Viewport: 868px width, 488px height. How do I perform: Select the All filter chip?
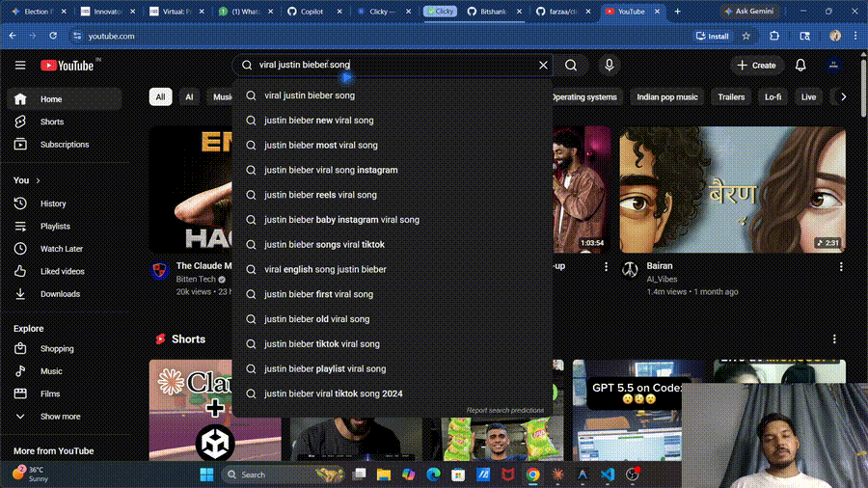click(160, 96)
